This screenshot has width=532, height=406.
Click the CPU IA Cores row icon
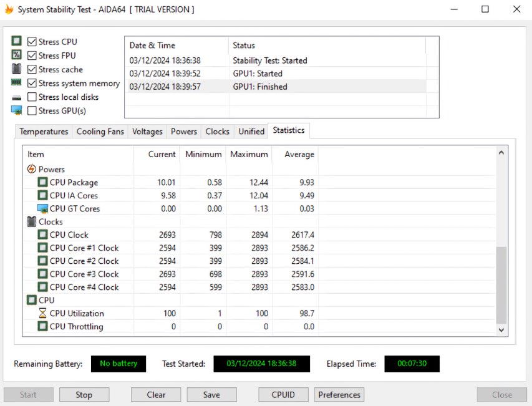pyautogui.click(x=42, y=195)
